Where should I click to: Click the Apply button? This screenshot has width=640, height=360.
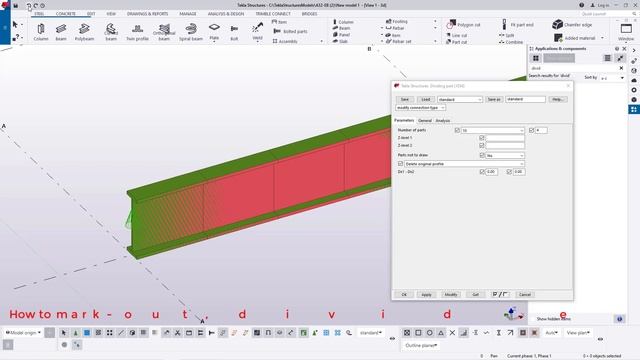coord(426,294)
